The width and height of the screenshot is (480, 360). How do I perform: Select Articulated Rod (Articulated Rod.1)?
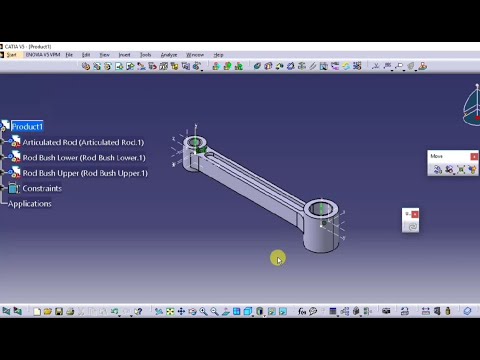83,142
